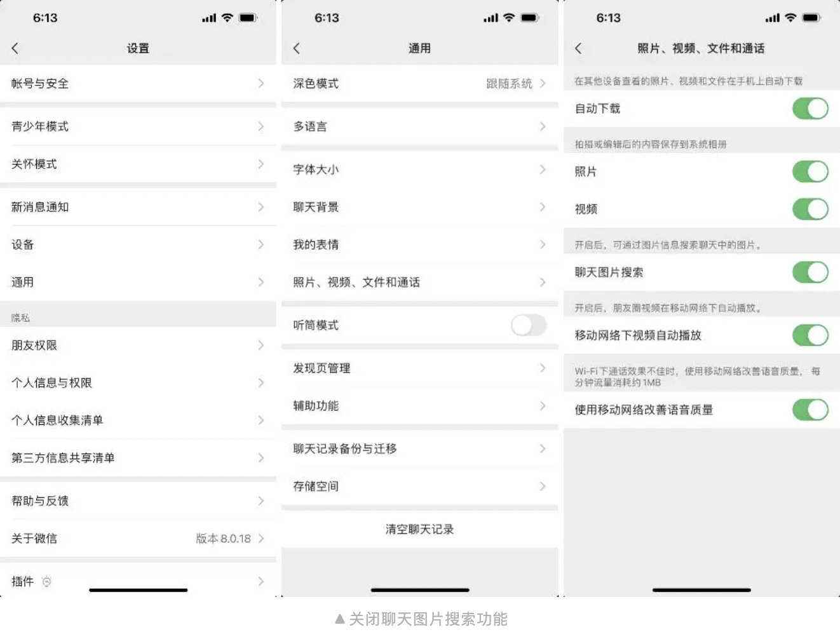Turn off 自动下载 switch
The width and height of the screenshot is (840, 644).
point(810,109)
